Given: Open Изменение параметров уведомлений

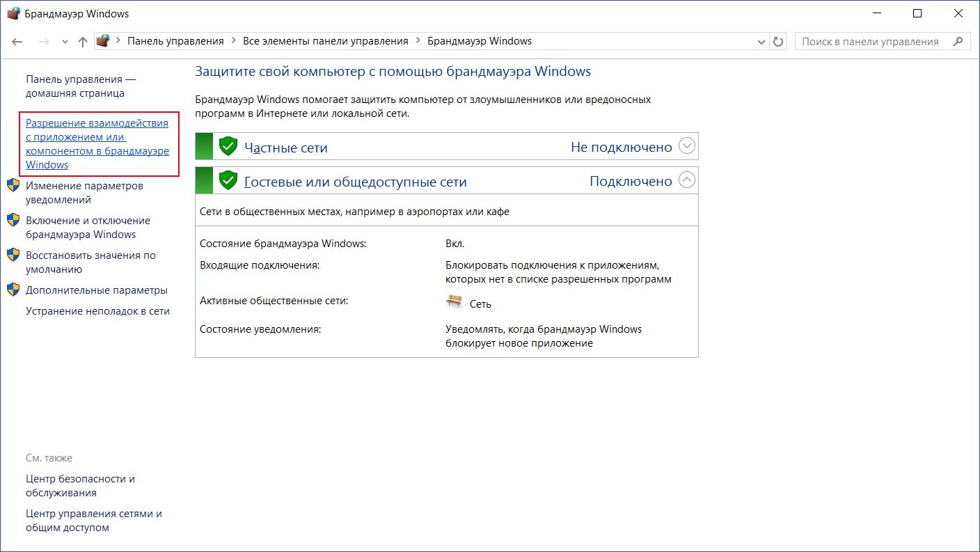Looking at the screenshot, I should (84, 193).
